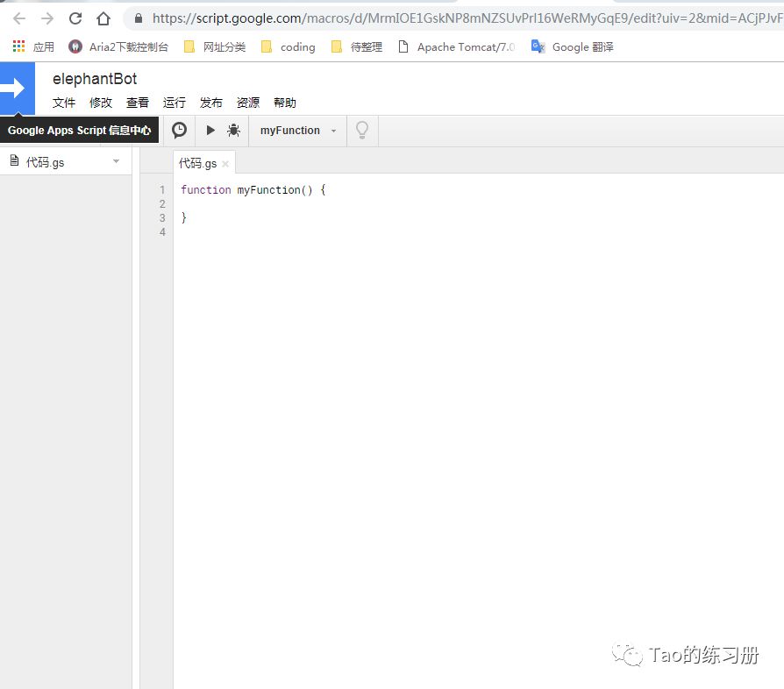Open the 修改 menu

coord(101,103)
